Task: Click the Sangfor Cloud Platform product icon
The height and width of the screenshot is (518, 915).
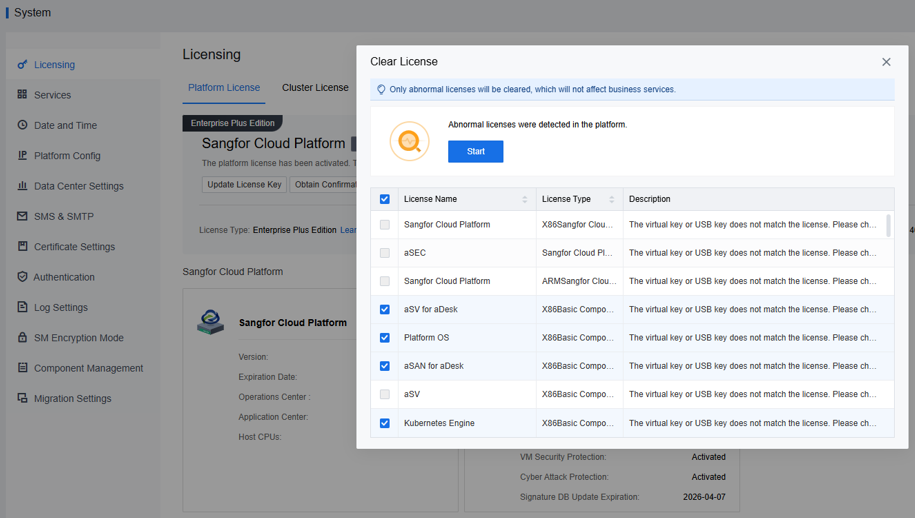Action: (211, 322)
